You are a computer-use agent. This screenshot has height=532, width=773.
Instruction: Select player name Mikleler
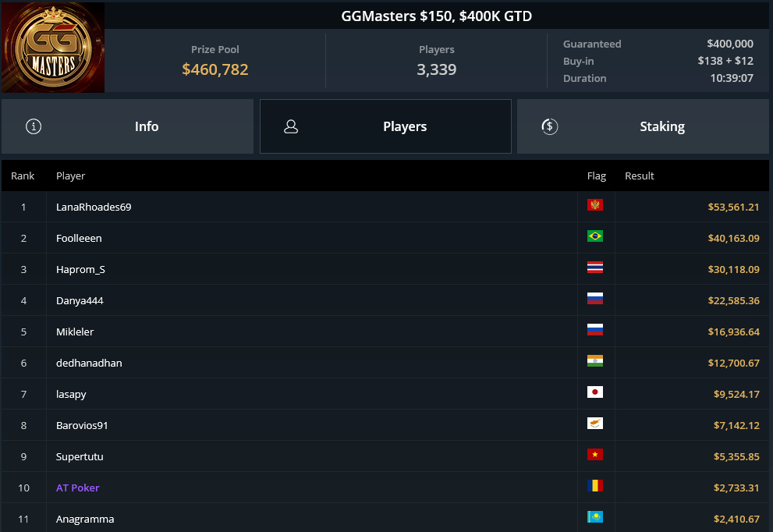click(75, 332)
